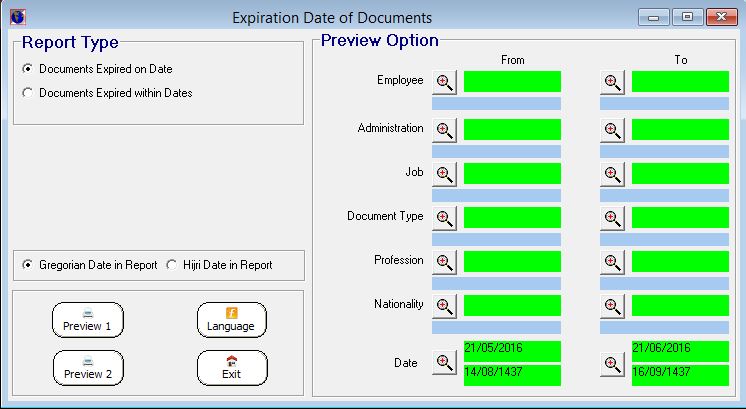Click the Exit button

pos(232,368)
